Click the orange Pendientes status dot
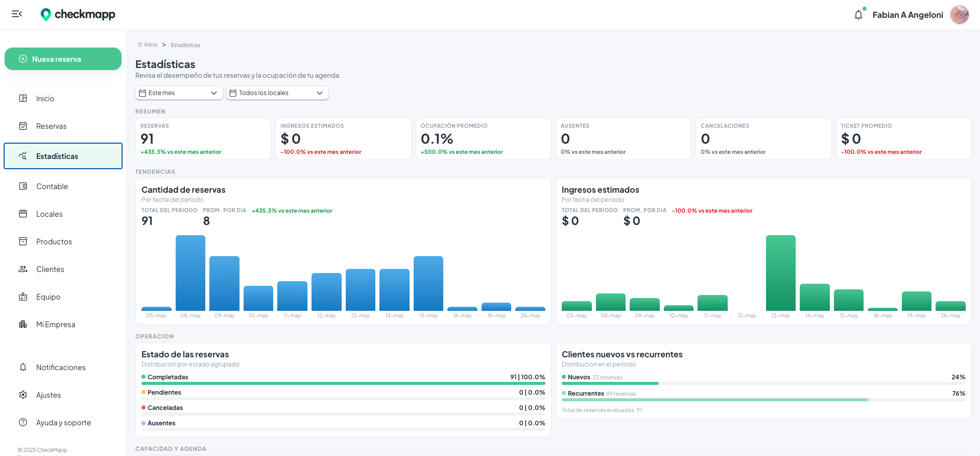The width and height of the screenshot is (980, 456). [x=144, y=392]
